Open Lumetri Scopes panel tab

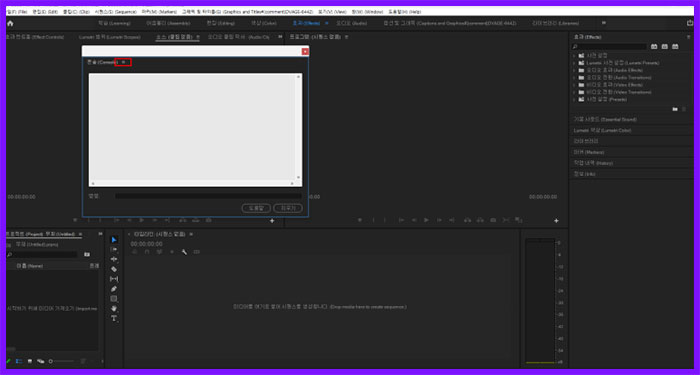(110, 37)
